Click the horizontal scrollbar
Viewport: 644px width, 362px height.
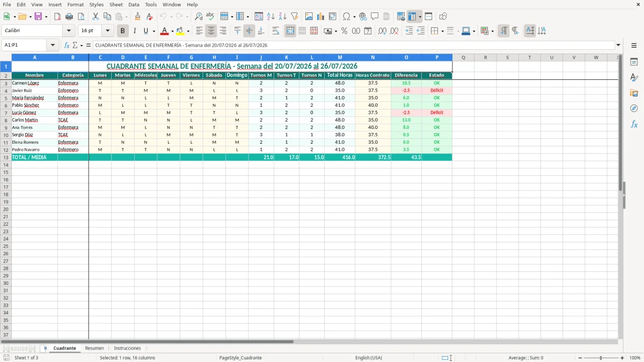tap(147, 341)
